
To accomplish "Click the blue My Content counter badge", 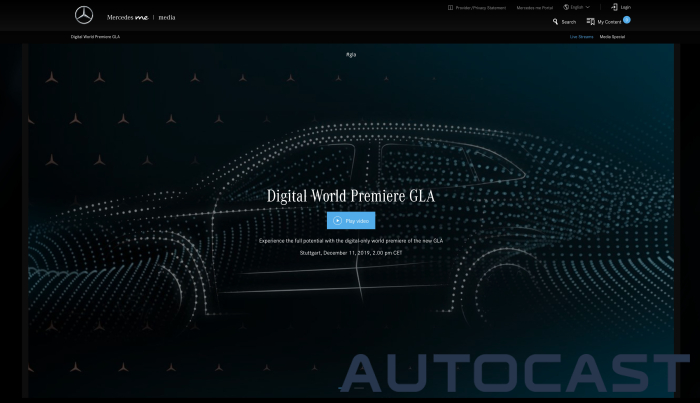I will click(x=626, y=19).
